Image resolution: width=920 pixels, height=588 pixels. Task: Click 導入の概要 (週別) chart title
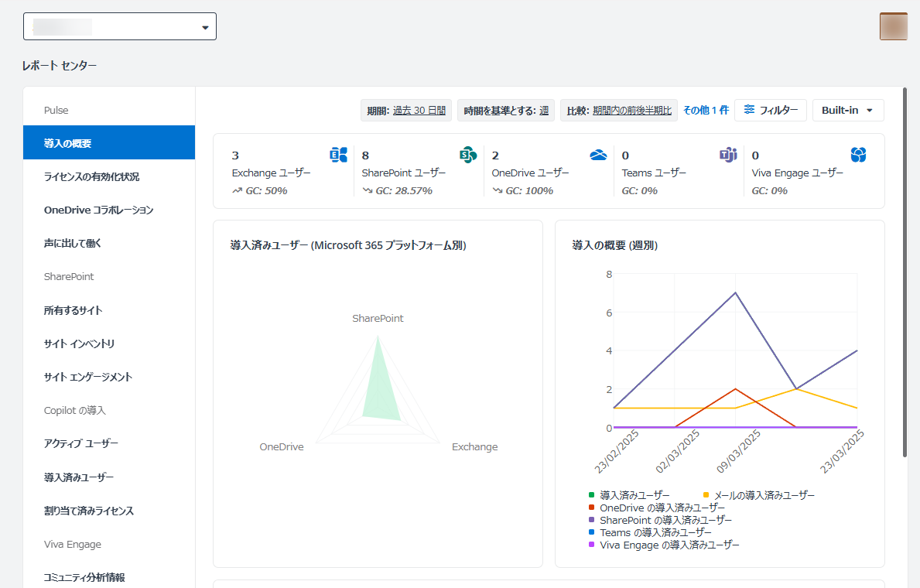(615, 245)
